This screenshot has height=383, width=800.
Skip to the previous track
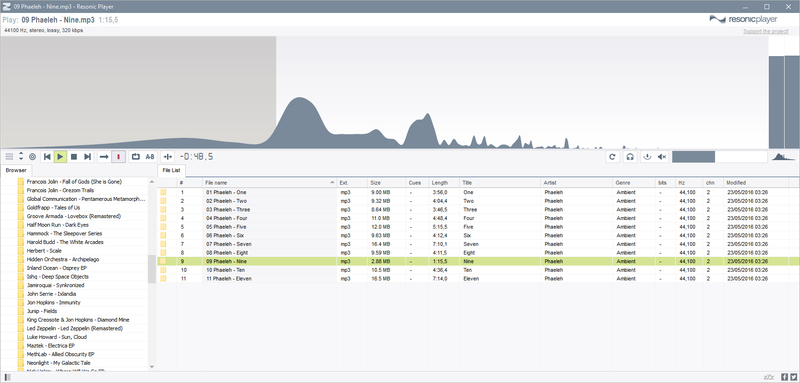coord(47,157)
